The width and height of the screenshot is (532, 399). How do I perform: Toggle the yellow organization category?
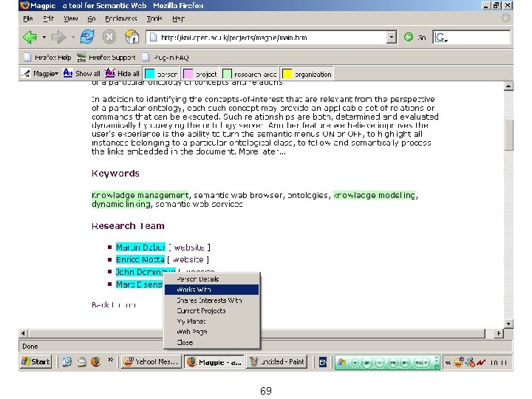(x=307, y=74)
